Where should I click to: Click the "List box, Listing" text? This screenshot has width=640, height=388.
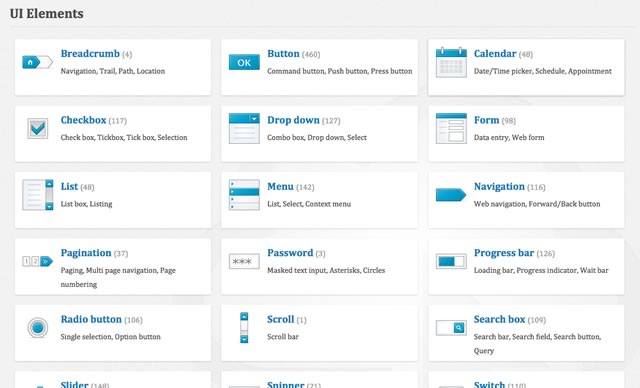click(x=86, y=204)
